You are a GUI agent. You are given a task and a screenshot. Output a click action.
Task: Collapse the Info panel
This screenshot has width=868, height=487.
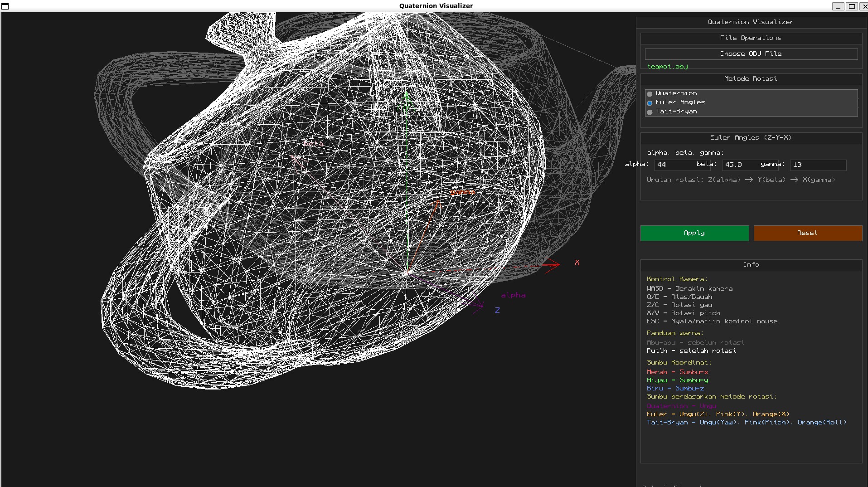pos(750,265)
